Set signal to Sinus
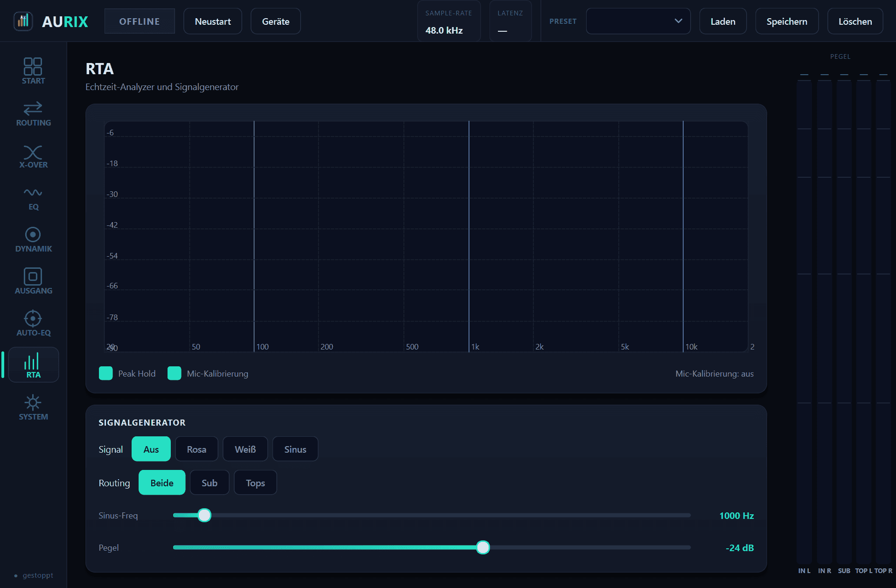The width and height of the screenshot is (896, 588). (295, 449)
